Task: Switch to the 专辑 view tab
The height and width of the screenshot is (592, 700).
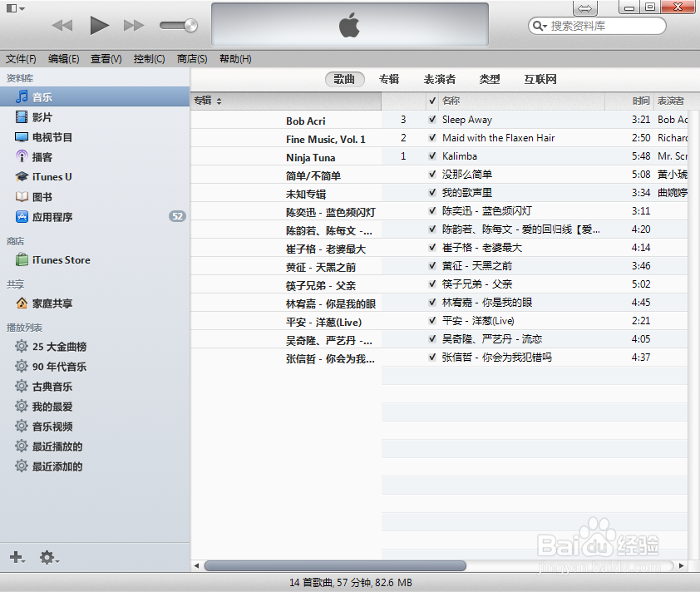Action: point(389,80)
